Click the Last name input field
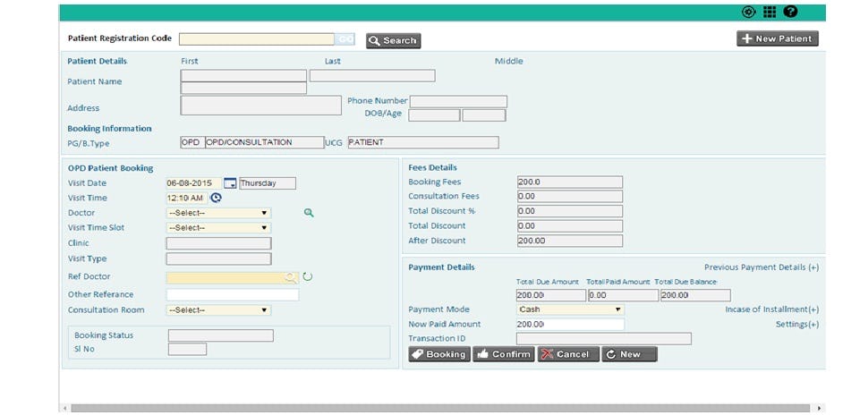Screen dimensions: 868x415 (372, 76)
